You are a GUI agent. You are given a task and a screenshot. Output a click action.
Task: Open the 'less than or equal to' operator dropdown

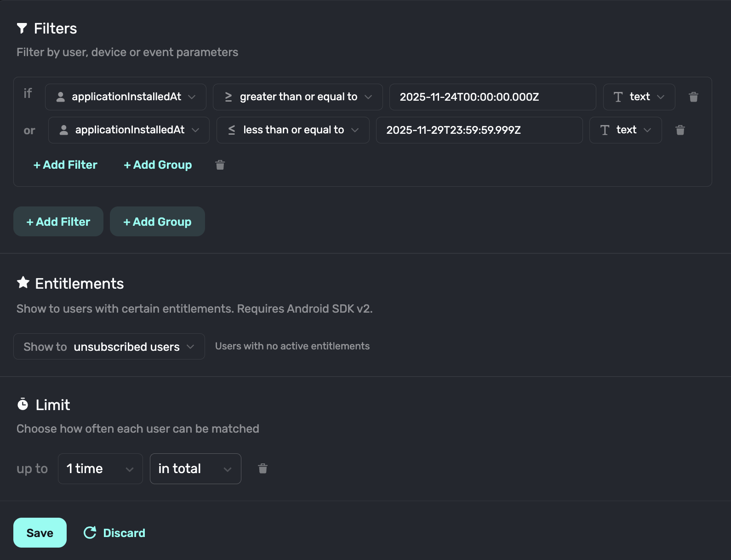pyautogui.click(x=293, y=130)
